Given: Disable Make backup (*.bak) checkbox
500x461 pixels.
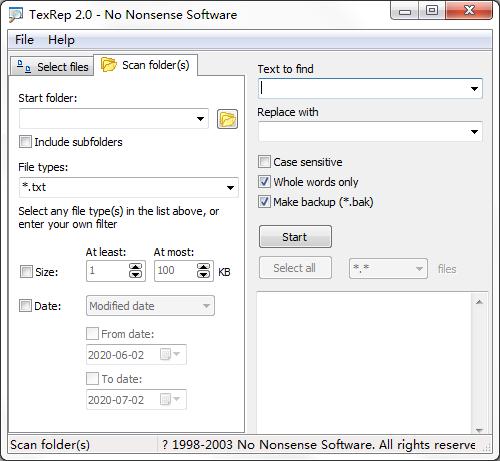Looking at the screenshot, I should coord(264,202).
